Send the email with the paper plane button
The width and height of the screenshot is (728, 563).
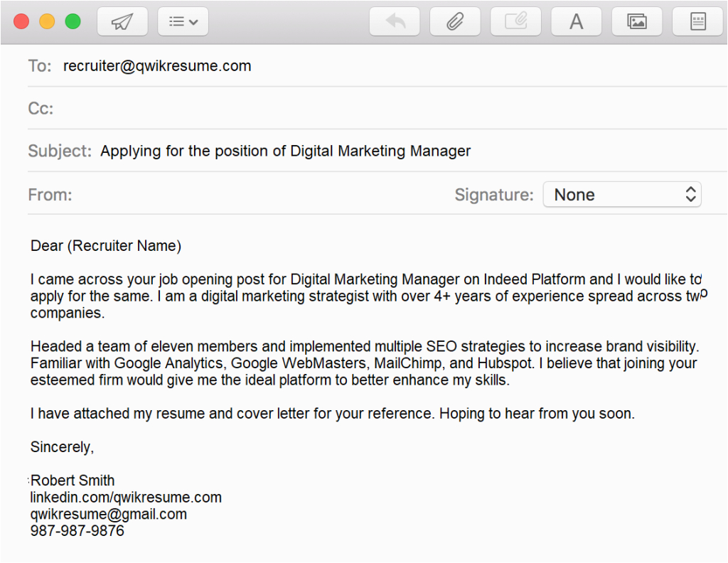[x=122, y=21]
